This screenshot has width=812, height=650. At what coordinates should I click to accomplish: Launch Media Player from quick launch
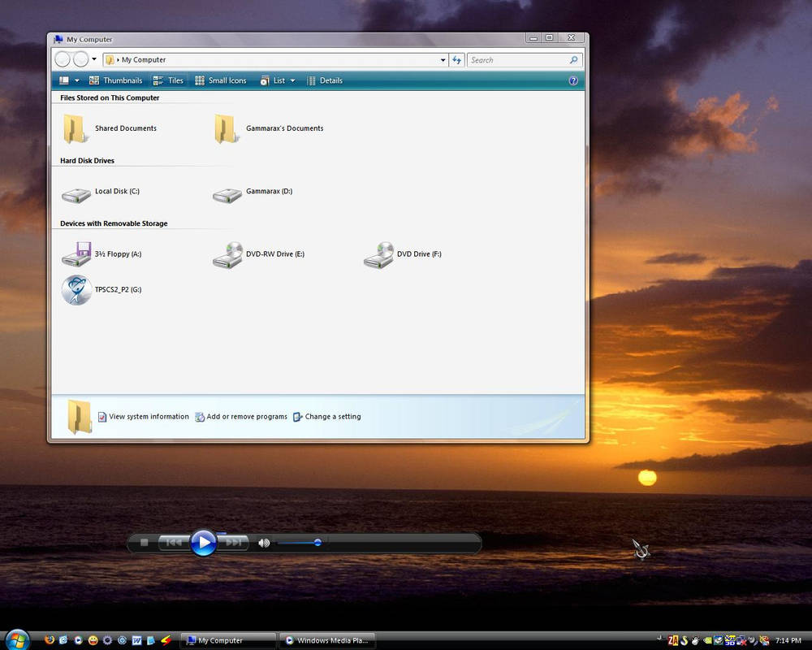point(78,641)
